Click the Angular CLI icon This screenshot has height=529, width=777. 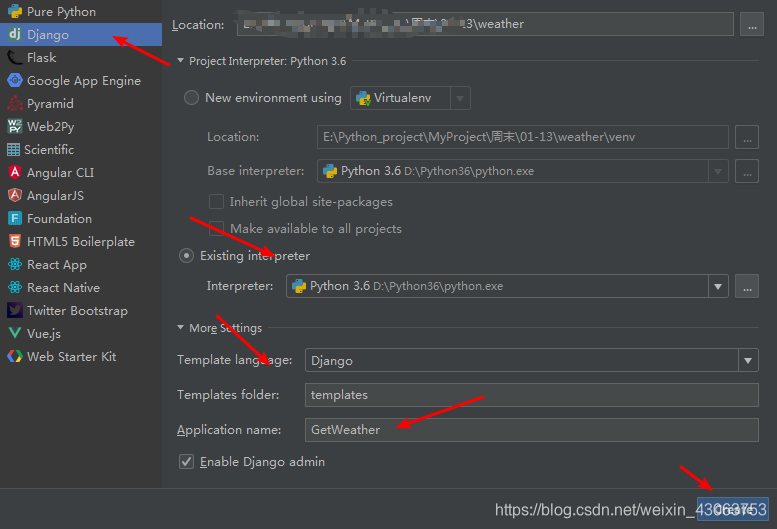click(15, 172)
